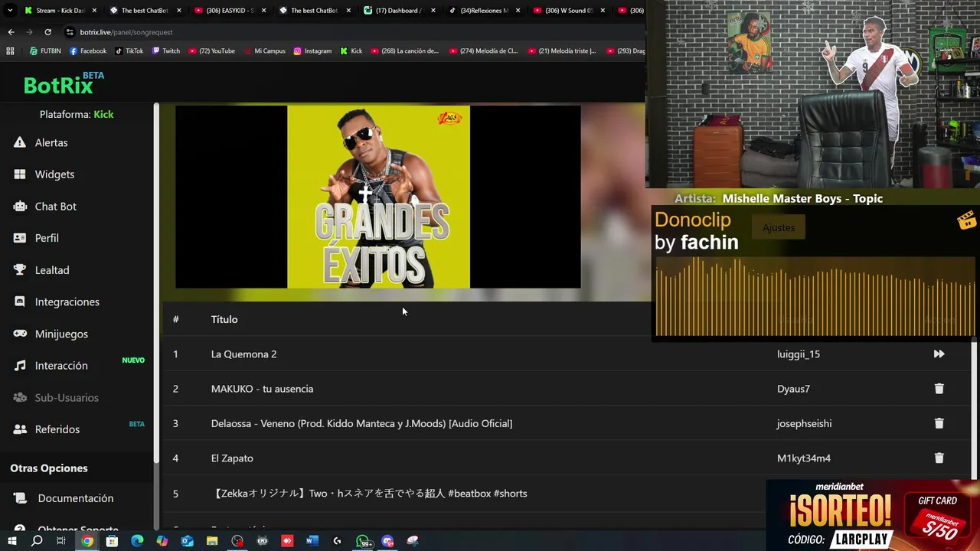Open Microsoft Word from taskbar

(312, 541)
